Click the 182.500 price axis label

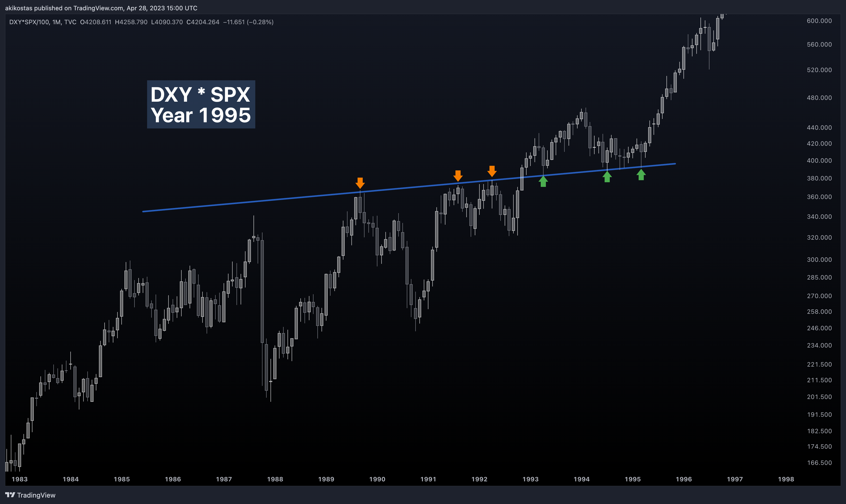819,431
